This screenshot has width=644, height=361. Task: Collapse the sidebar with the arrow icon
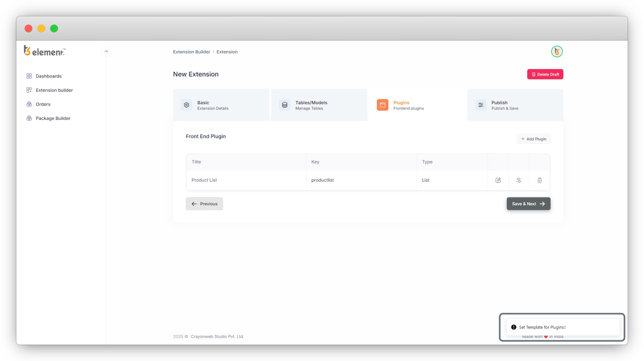click(x=106, y=52)
